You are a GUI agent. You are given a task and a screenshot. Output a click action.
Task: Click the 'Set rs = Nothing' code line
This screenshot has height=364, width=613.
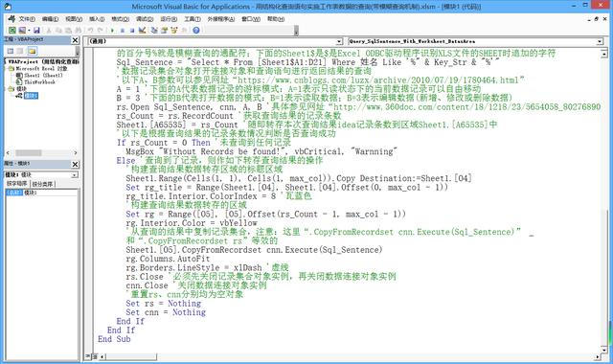[x=164, y=304]
